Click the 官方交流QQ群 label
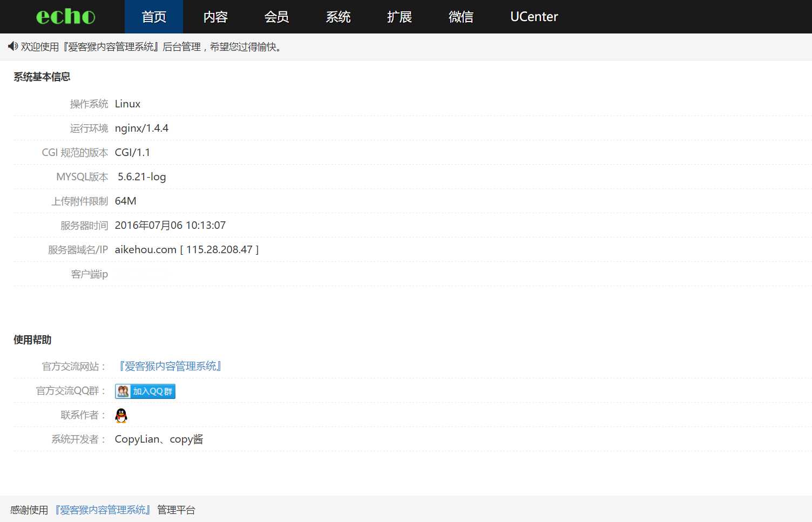Screen dimensions: 812x522 [71, 391]
